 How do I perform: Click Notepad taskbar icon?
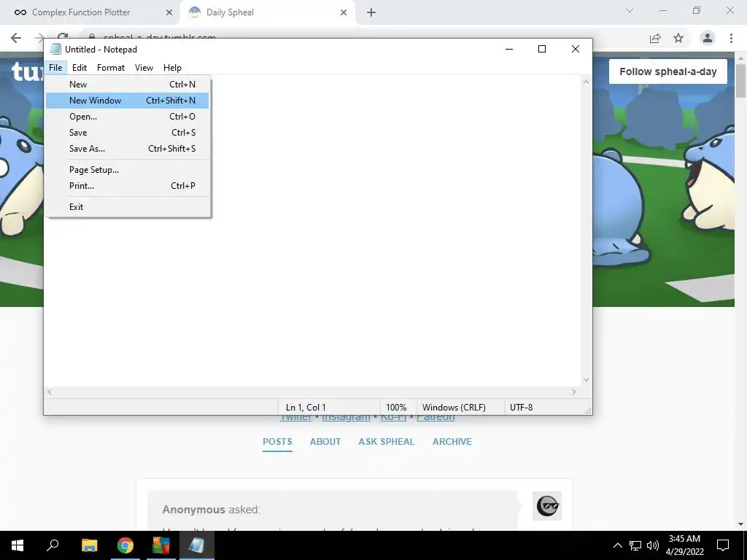(197, 545)
